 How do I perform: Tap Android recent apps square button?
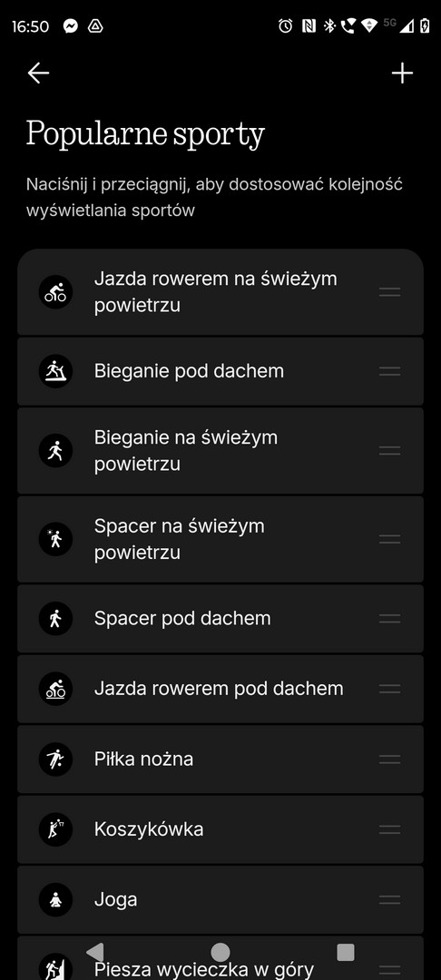tap(346, 952)
